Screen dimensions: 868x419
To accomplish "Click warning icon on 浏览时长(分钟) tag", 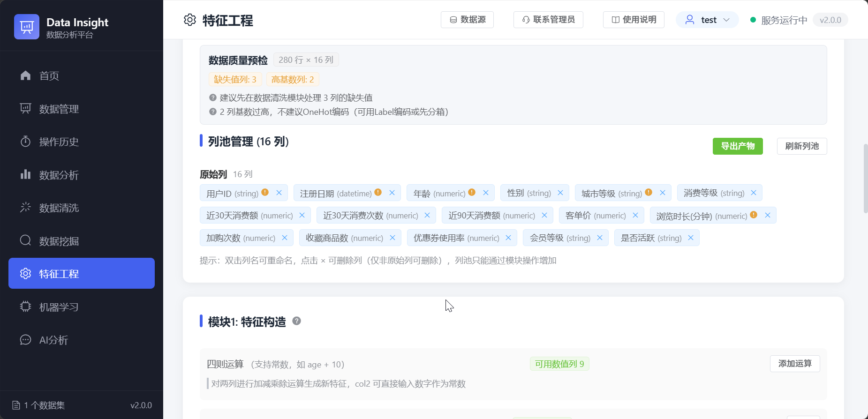I will [x=754, y=215].
